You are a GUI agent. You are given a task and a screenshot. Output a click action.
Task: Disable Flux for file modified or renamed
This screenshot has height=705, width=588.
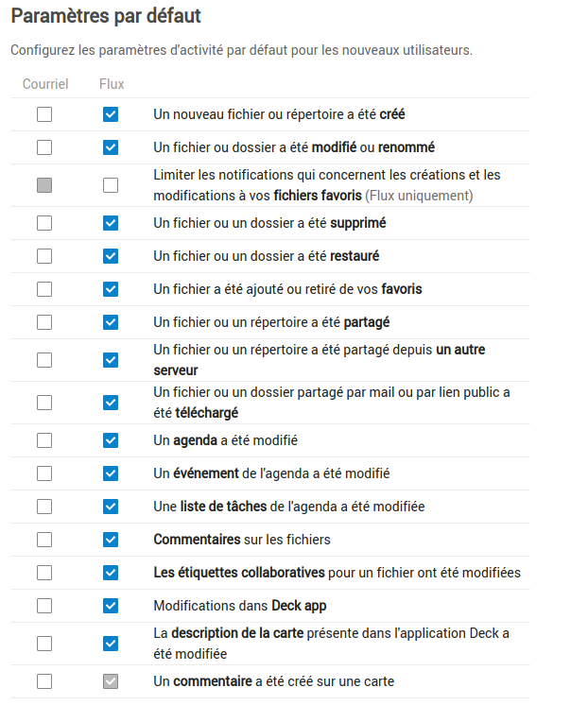[x=111, y=147]
